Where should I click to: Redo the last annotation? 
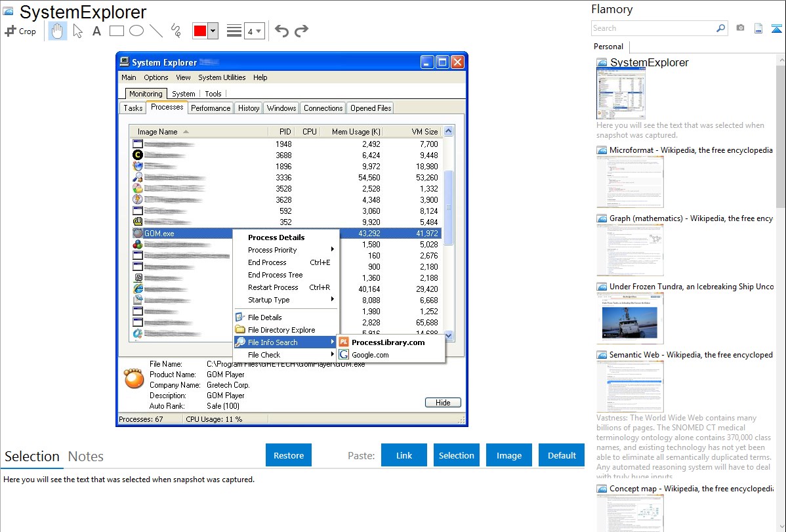(301, 31)
